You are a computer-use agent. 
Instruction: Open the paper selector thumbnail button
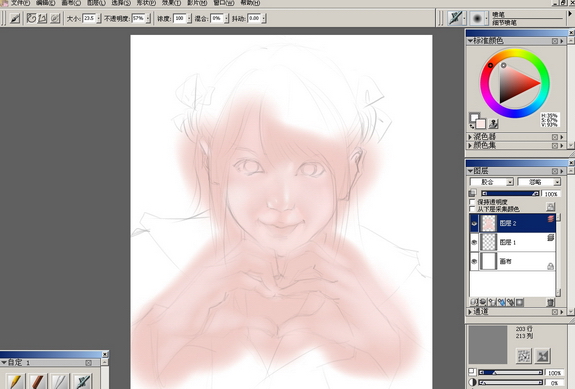pos(524,356)
